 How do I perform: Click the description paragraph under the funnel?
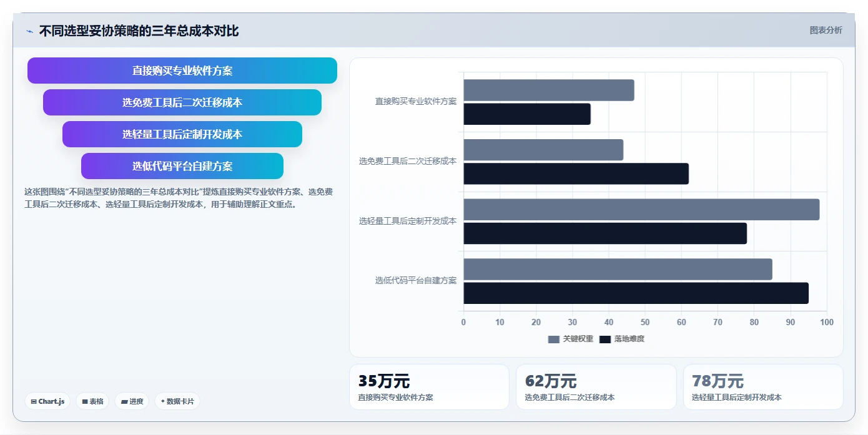(179, 198)
